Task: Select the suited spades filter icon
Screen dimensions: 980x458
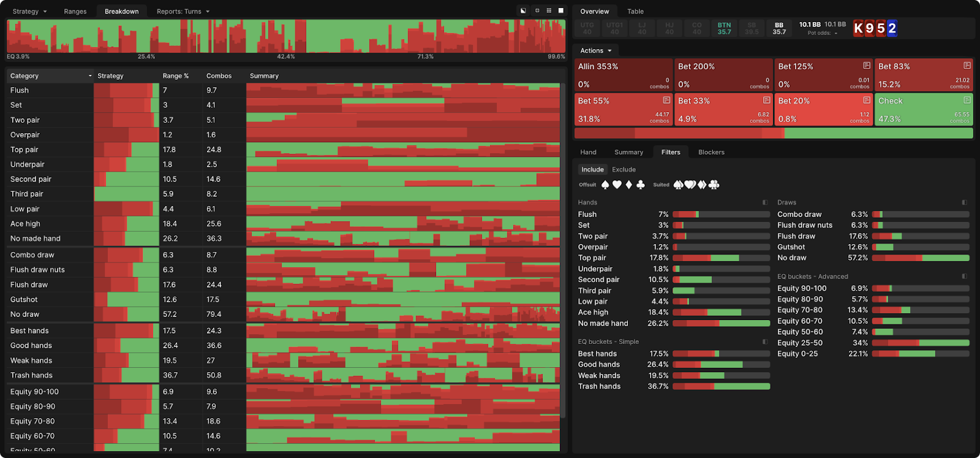Action: point(679,185)
